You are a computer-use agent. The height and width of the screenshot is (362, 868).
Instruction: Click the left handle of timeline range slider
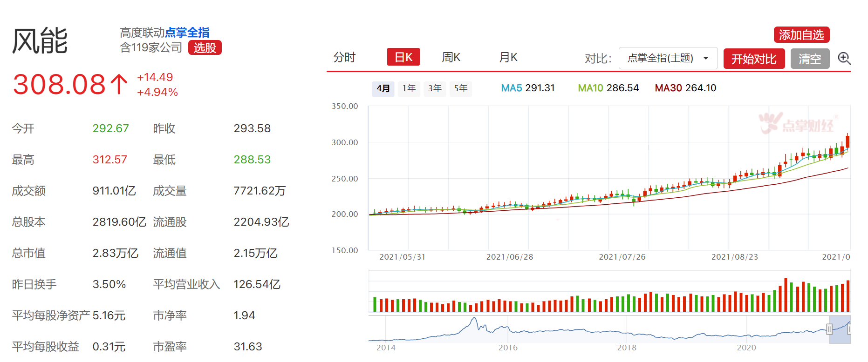(x=829, y=329)
